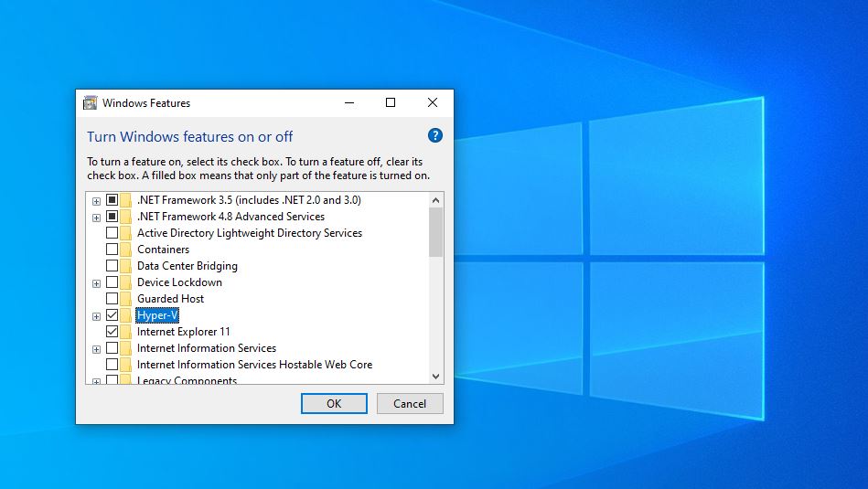Click the folder icon beside Guarded Host

pos(126,299)
